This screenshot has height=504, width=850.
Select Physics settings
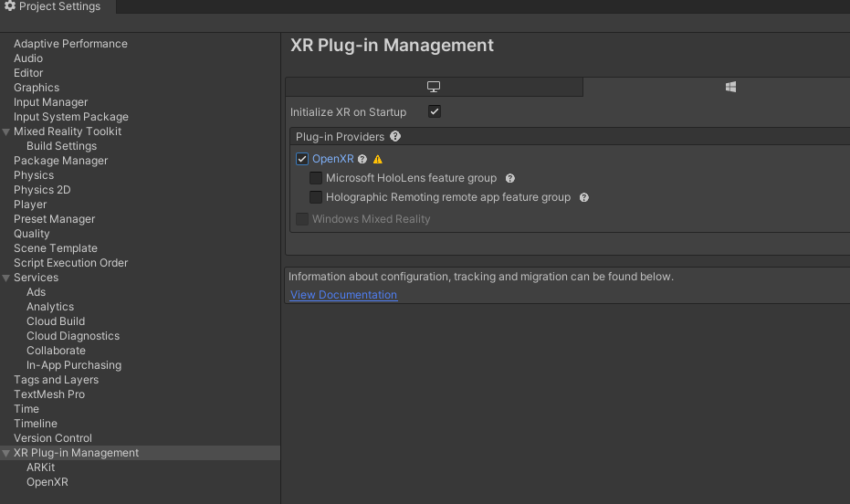coord(34,175)
